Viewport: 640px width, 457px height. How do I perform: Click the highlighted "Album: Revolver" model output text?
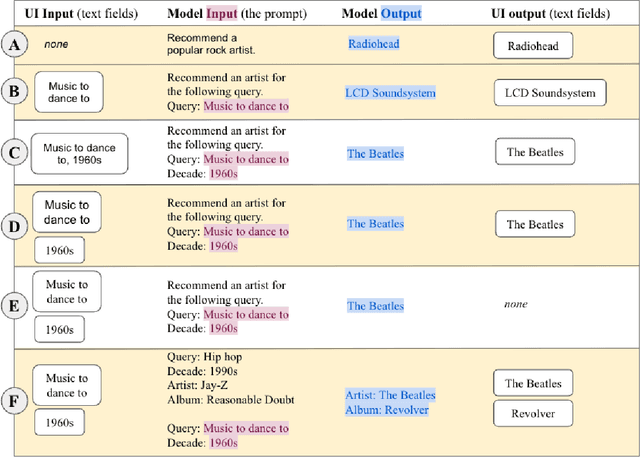389,409
